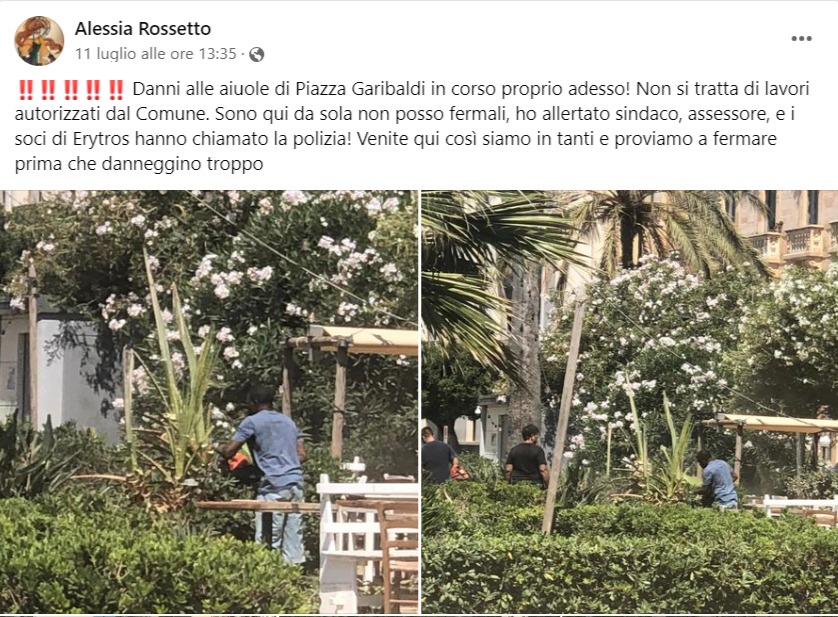838x617 pixels.
Task: Open the left photo of the man in blue shirt
Action: [x=209, y=402]
